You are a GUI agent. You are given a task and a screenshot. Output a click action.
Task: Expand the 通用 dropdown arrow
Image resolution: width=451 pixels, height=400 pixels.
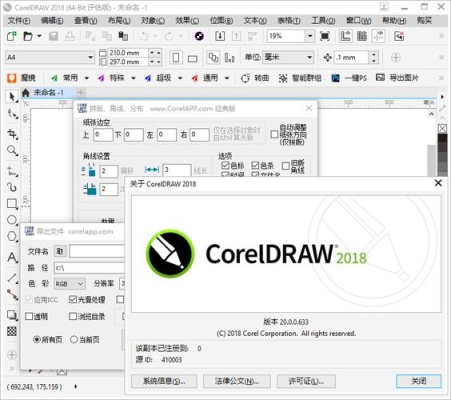coord(227,78)
